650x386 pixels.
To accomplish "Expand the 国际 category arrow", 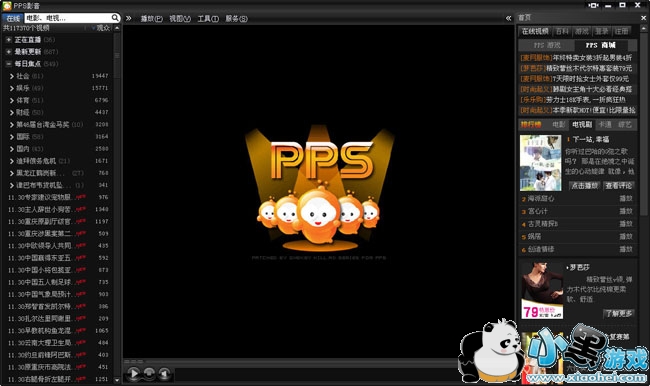I will click(x=12, y=136).
